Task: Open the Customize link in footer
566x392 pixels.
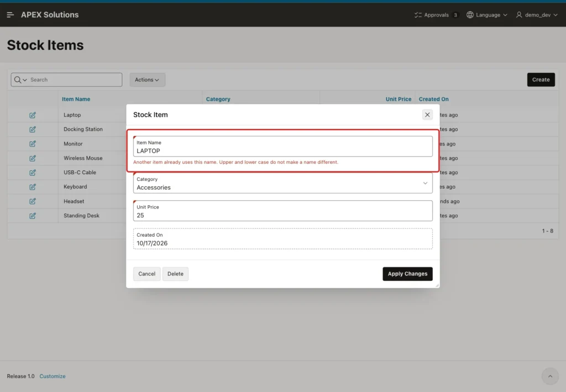Action: 53,376
